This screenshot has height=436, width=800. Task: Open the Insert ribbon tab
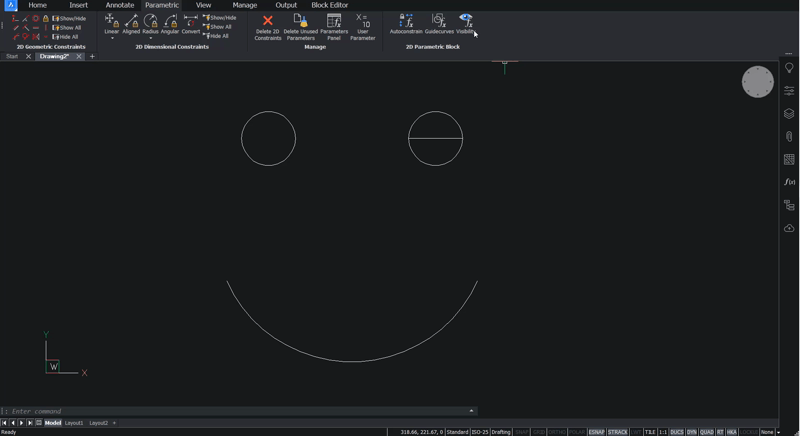pyautogui.click(x=79, y=5)
